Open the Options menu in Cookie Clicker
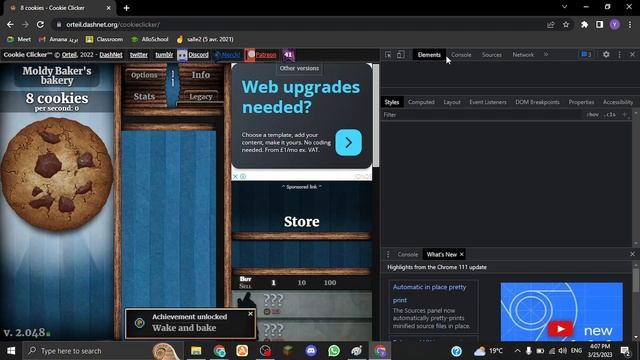 click(x=144, y=75)
